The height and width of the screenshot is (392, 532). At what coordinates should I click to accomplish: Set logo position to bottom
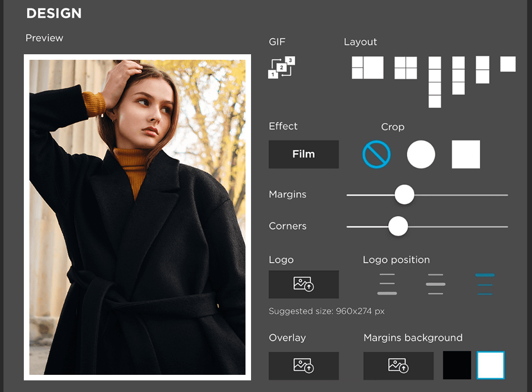387,284
